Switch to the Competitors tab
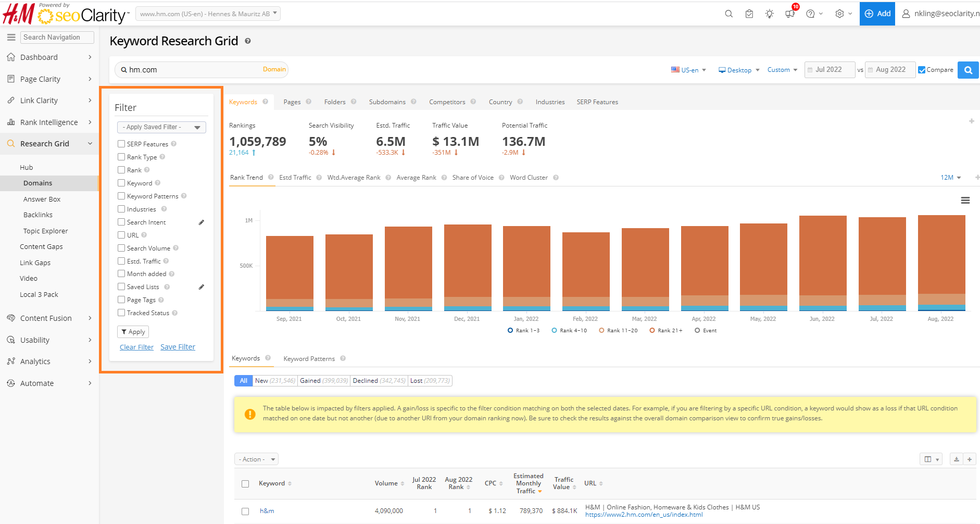The image size is (980, 524). pos(447,102)
